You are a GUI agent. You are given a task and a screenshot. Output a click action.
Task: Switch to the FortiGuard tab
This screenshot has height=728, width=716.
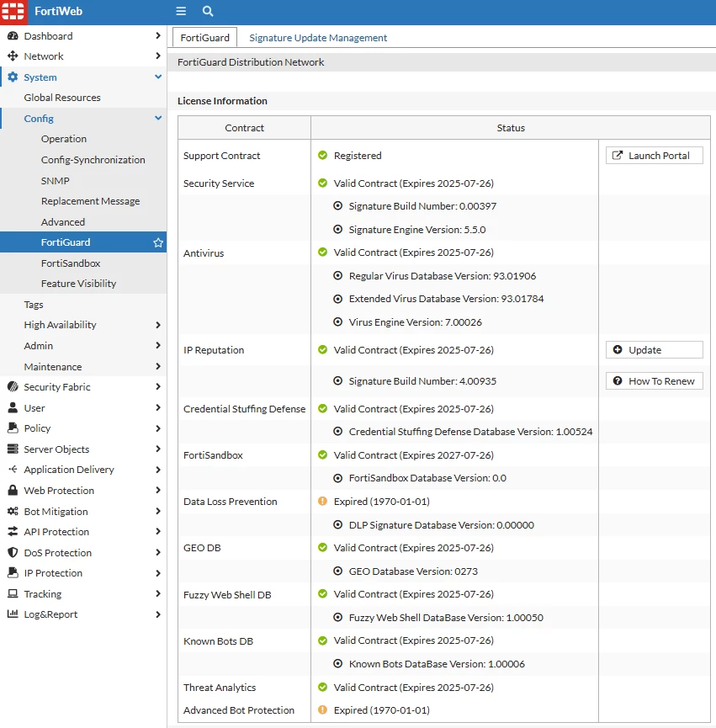204,38
